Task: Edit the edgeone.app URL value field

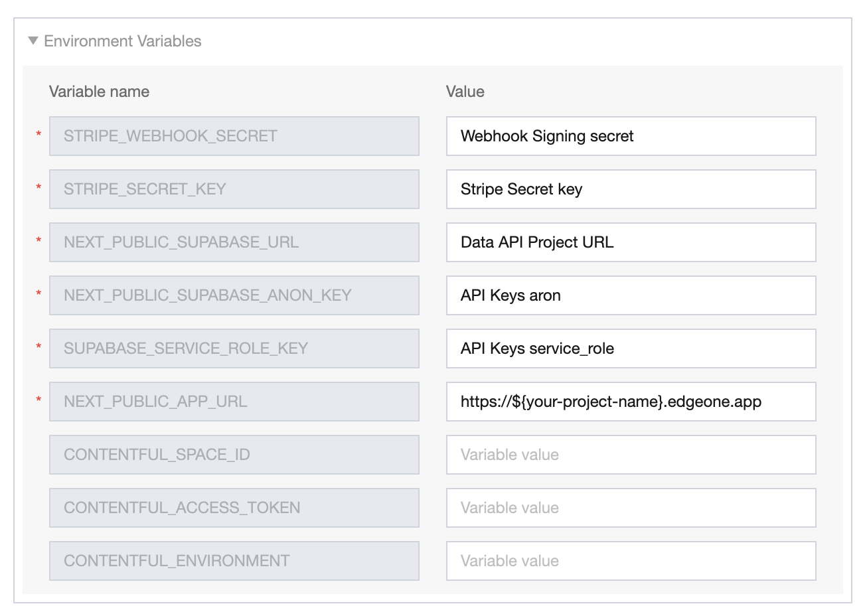Action: click(x=631, y=402)
